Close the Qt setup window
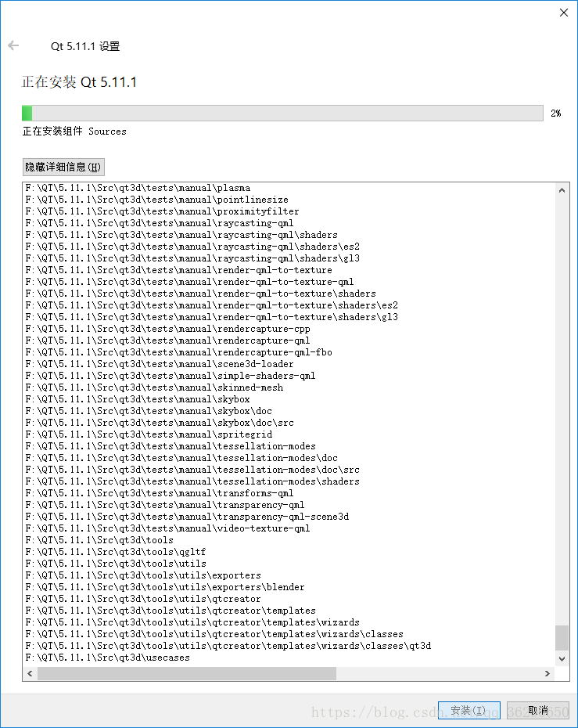Image resolution: width=578 pixels, height=728 pixels. pos(564,13)
